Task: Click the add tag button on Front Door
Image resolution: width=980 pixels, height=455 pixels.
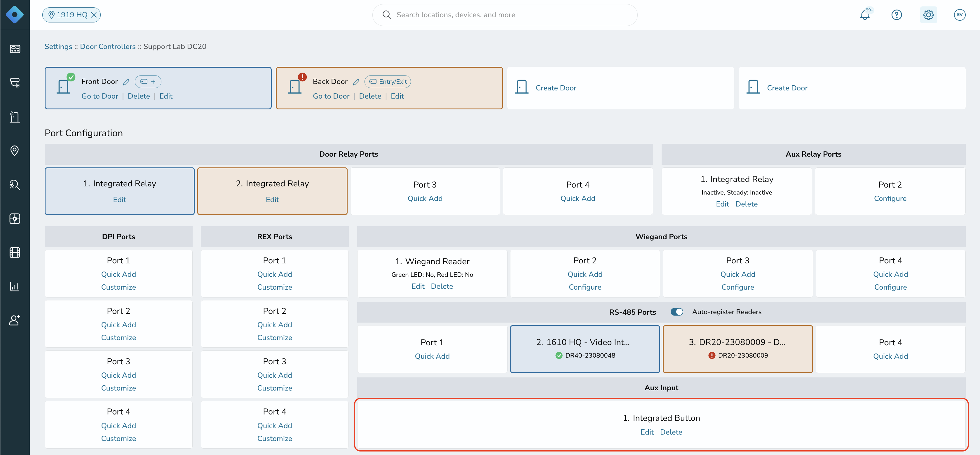Action: click(x=148, y=81)
